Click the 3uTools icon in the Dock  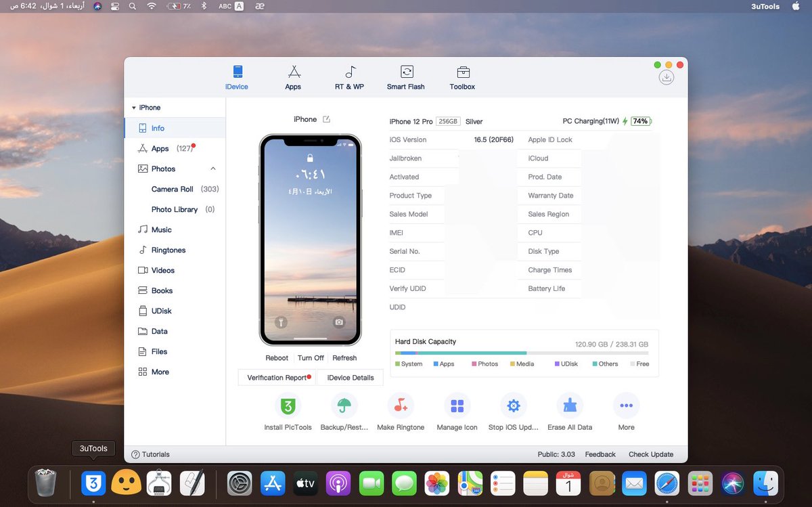pos(93,483)
